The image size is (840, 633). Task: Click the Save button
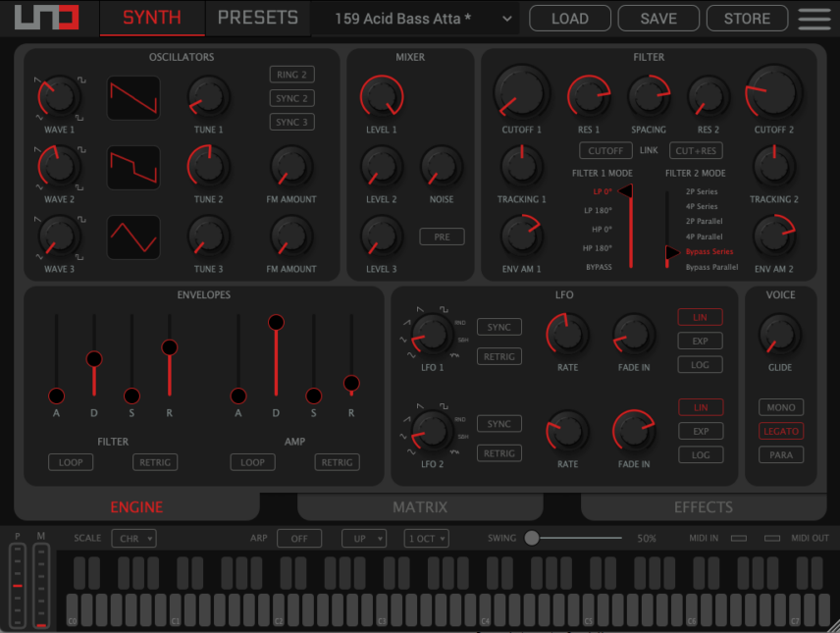pyautogui.click(x=658, y=18)
